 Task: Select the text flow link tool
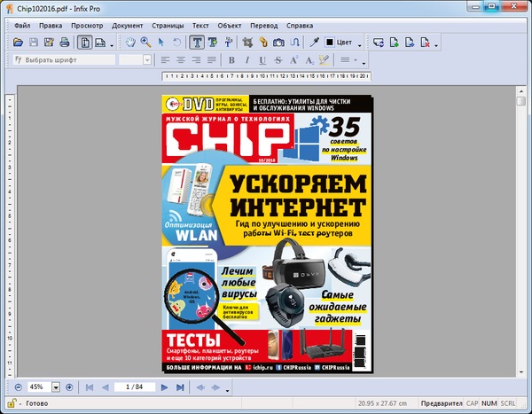(295, 43)
